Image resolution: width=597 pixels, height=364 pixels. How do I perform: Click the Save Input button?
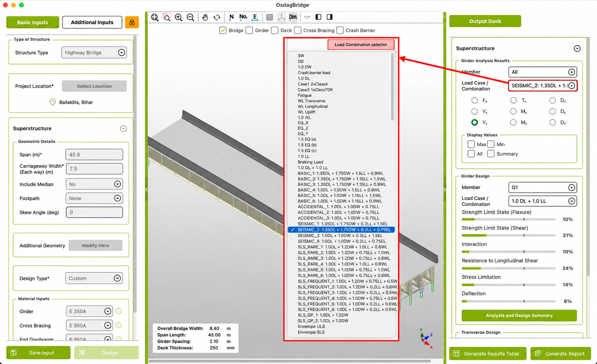(x=38, y=353)
